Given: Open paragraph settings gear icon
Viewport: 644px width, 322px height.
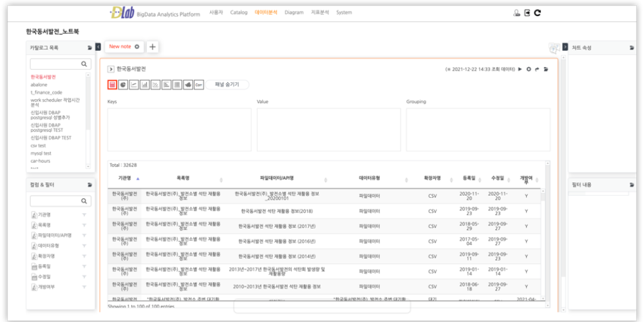Looking at the screenshot, I should (x=529, y=70).
